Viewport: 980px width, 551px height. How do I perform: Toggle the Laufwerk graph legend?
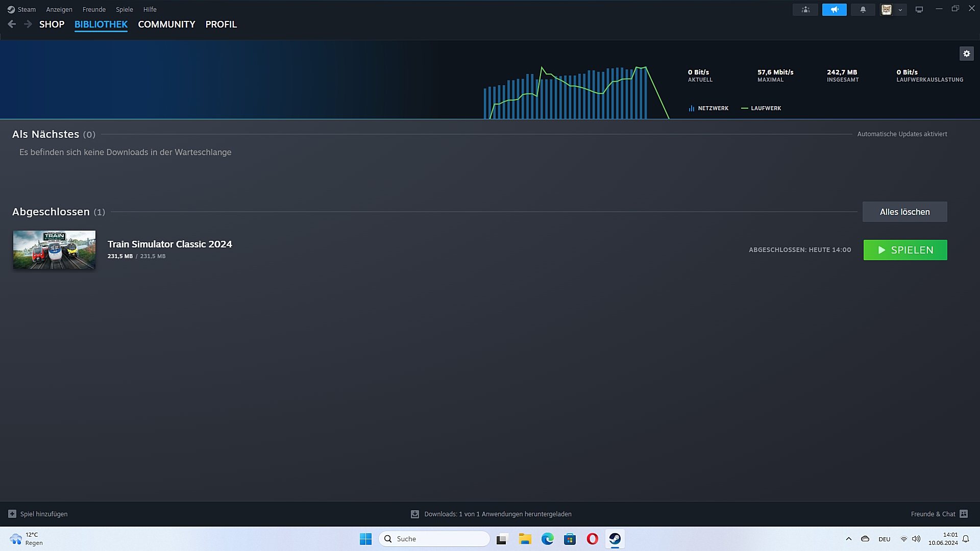[761, 108]
